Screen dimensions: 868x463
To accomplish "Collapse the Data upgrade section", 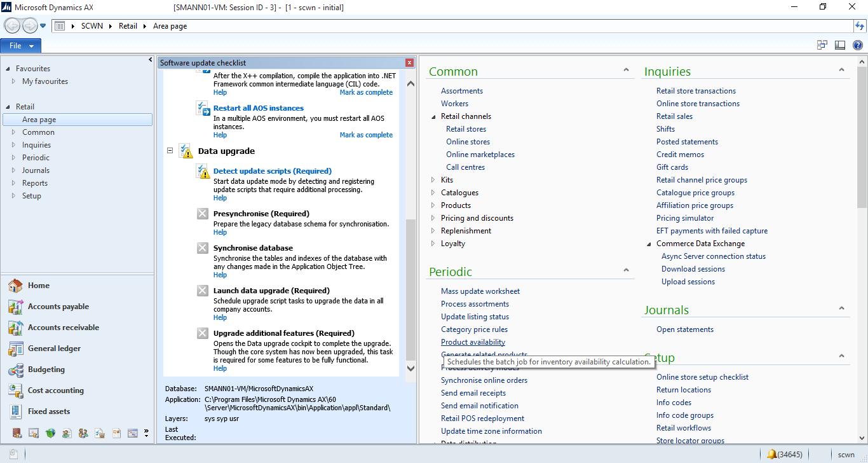I will [x=170, y=151].
